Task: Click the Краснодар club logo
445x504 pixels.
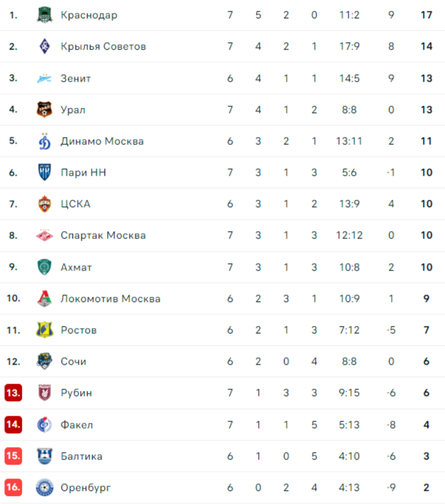Action: pos(44,15)
